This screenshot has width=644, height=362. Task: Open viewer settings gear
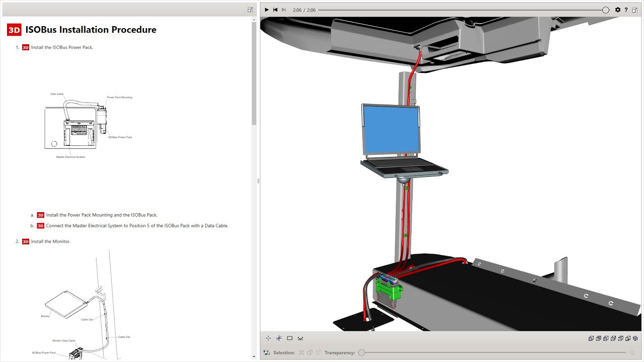coord(618,10)
